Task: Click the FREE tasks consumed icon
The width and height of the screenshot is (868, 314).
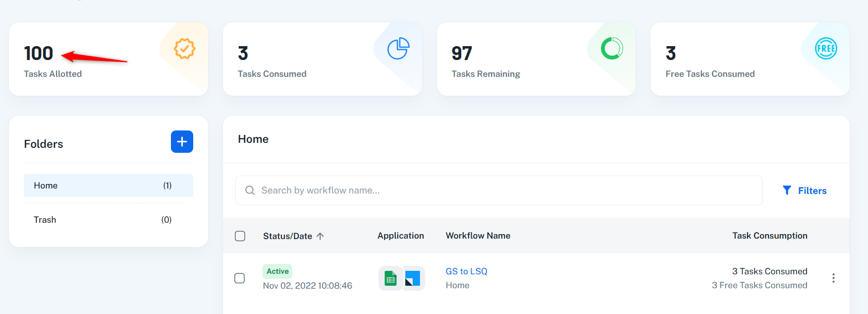Action: tap(825, 49)
